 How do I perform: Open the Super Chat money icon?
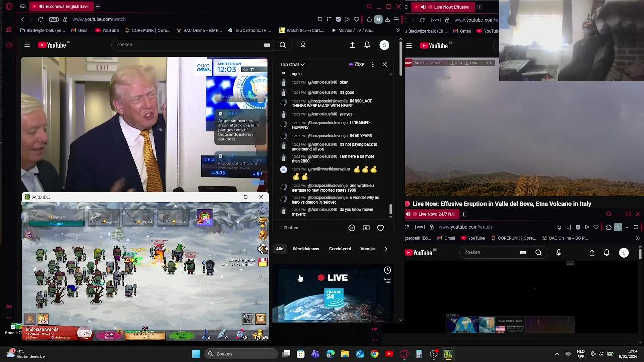tap(366, 228)
